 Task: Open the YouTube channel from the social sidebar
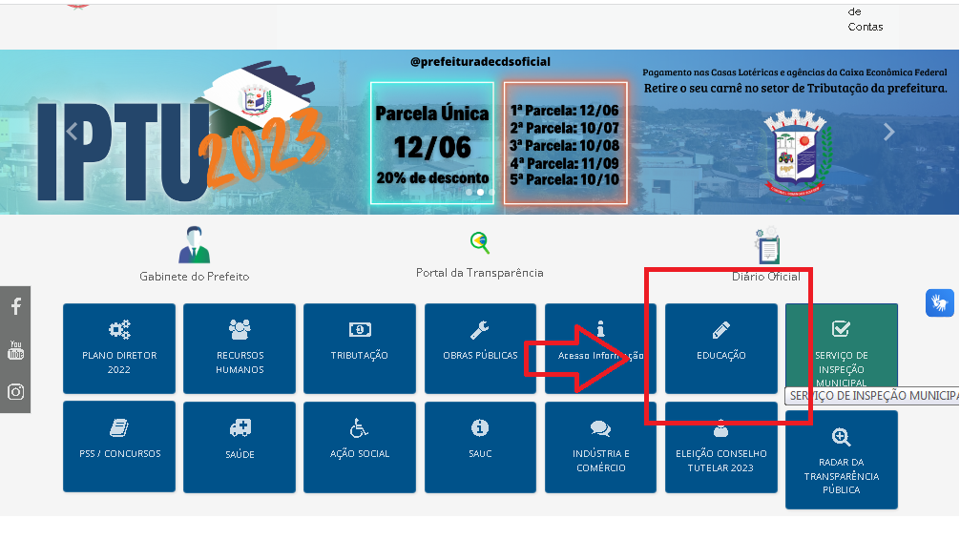tap(15, 349)
